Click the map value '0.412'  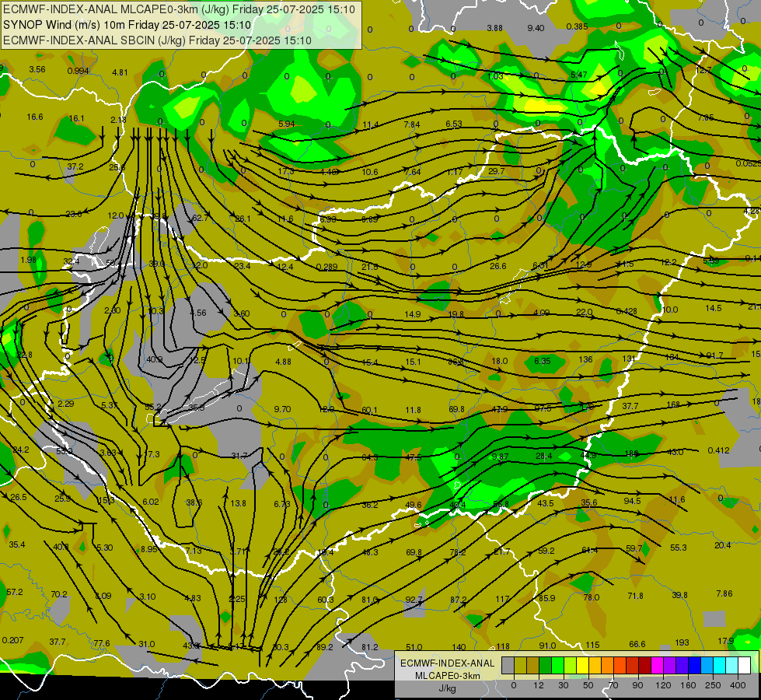click(x=719, y=450)
